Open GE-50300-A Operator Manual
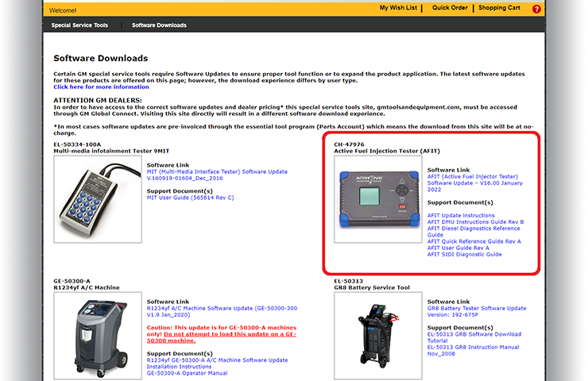Image resolution: width=588 pixels, height=381 pixels. 187,373
